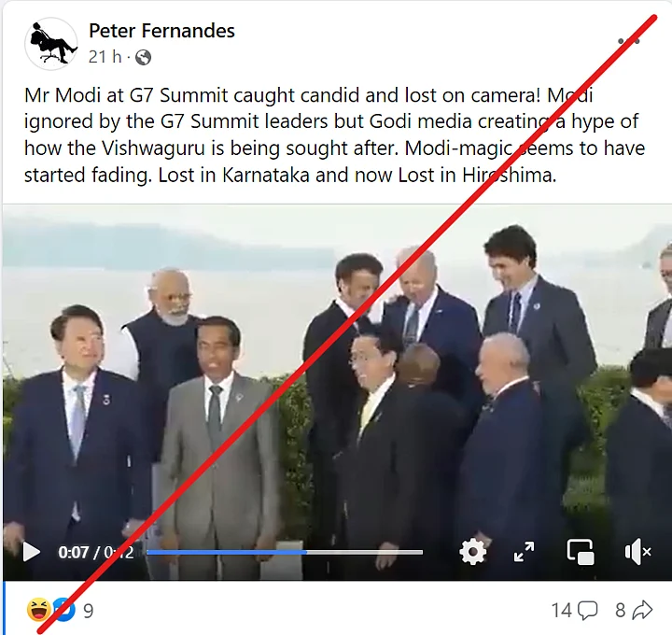Viewport: 672px width, 635px height.
Task: Play the video with the play button
Action: (x=32, y=552)
